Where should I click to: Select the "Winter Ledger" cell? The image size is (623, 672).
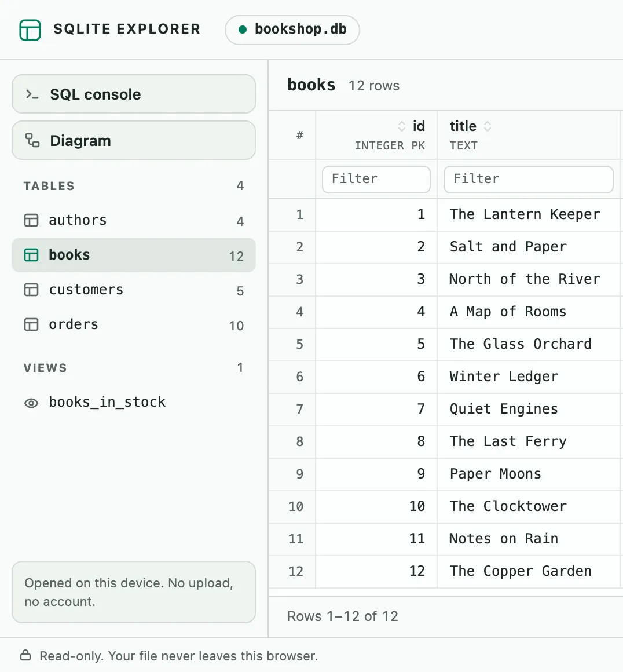click(x=530, y=377)
